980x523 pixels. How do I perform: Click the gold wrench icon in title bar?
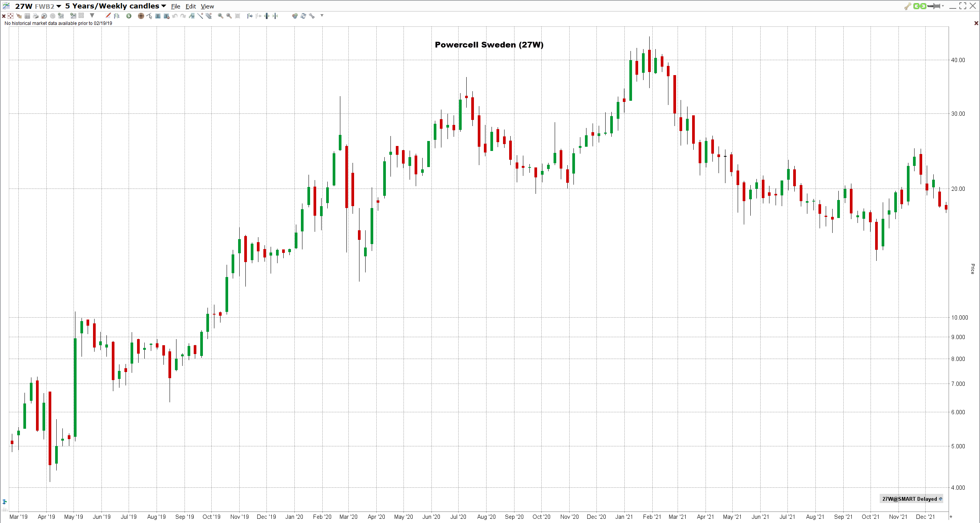pyautogui.click(x=908, y=6)
